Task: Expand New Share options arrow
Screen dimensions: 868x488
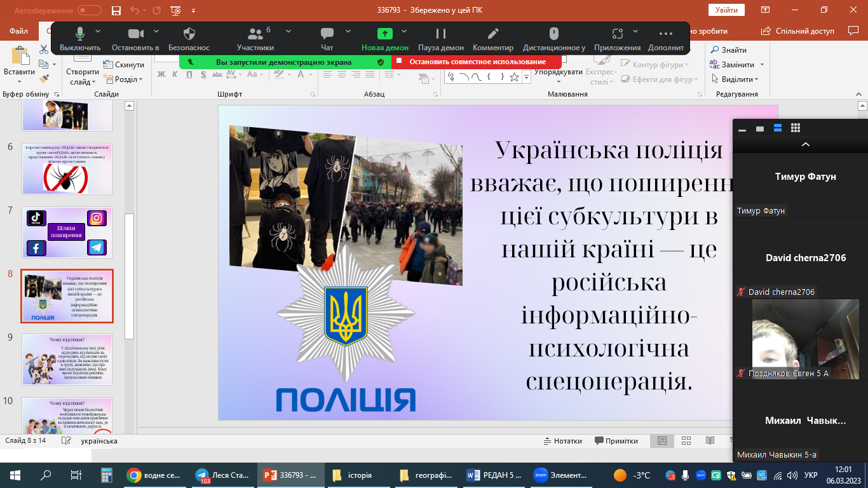Action: 404,31
